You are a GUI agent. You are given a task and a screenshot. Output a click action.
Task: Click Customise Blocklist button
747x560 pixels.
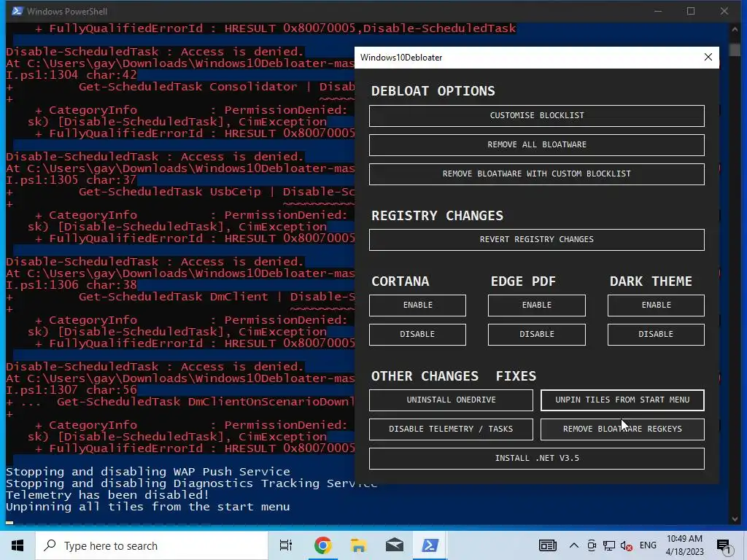(536, 116)
